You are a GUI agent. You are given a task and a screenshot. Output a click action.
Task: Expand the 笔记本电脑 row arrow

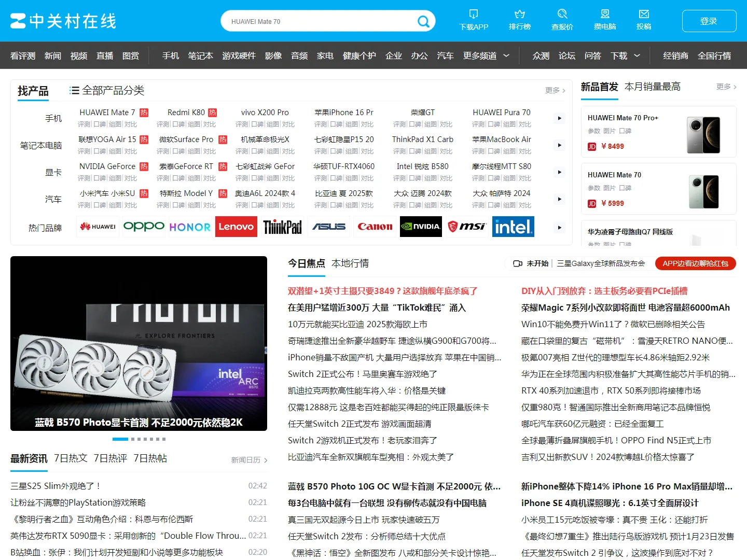click(x=559, y=145)
